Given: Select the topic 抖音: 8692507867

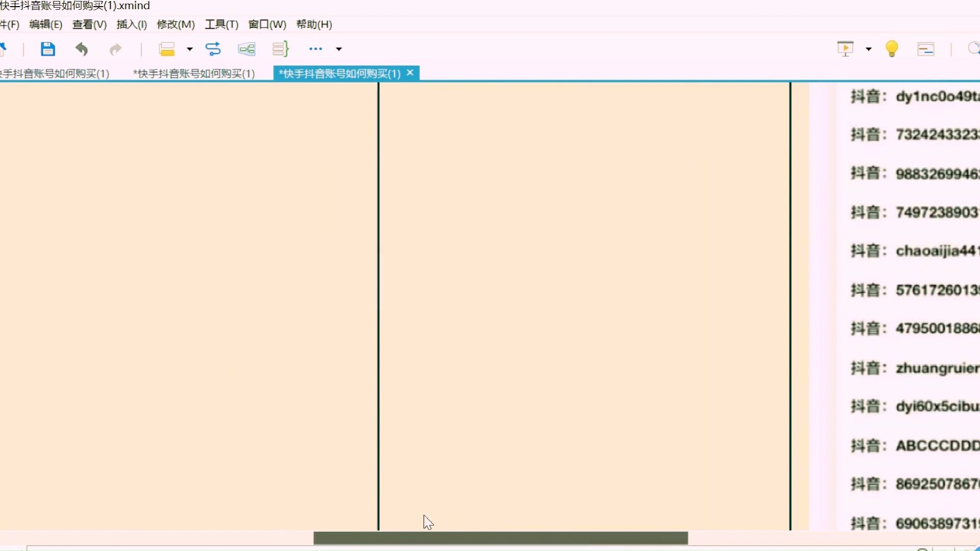Looking at the screenshot, I should tap(915, 484).
